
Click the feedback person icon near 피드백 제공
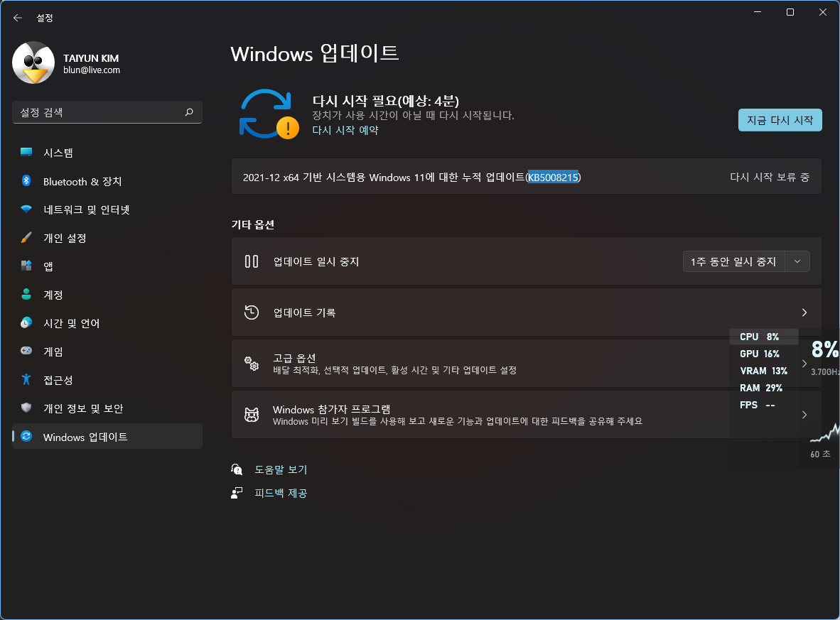click(x=236, y=493)
